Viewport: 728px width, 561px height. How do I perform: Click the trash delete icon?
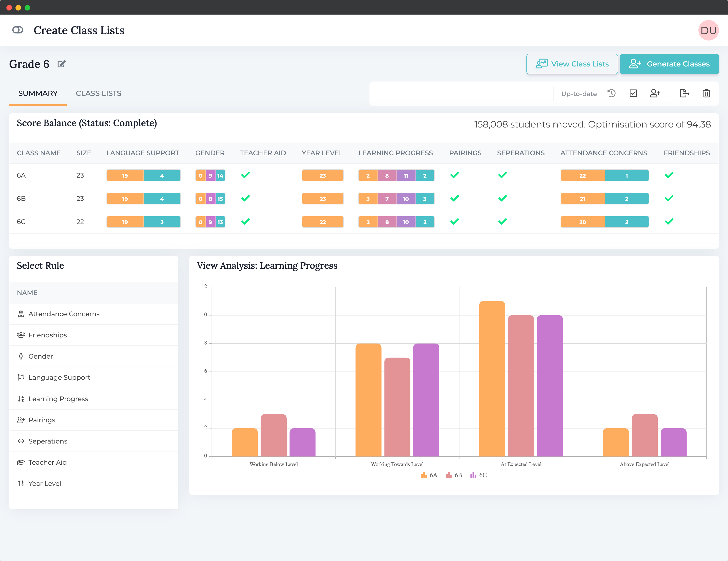(x=706, y=93)
